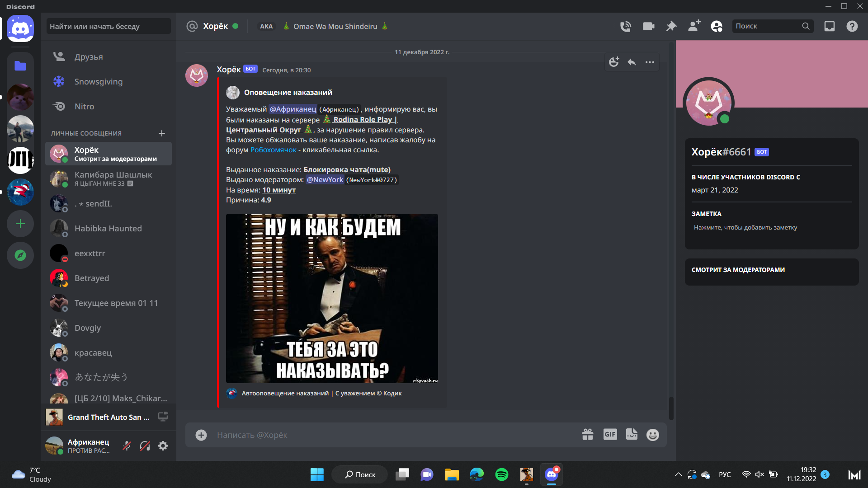Open Nitro page
The width and height of the screenshot is (868, 488).
point(84,107)
